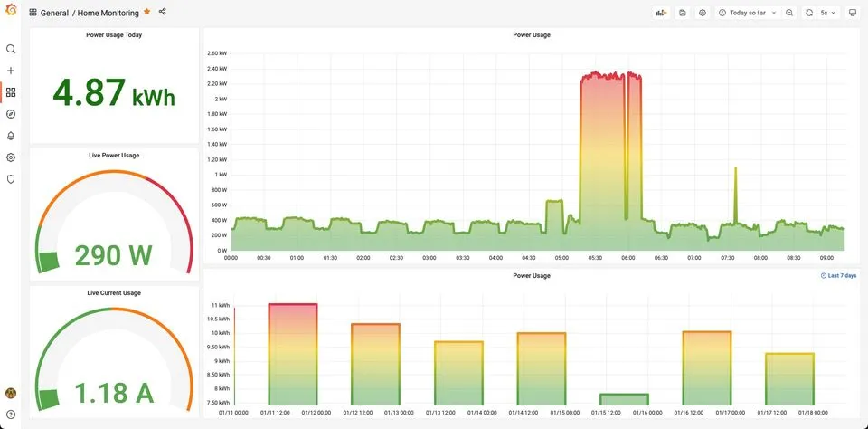
Task: Open the Dashboards grid icon in sidebar
Action: point(11,92)
